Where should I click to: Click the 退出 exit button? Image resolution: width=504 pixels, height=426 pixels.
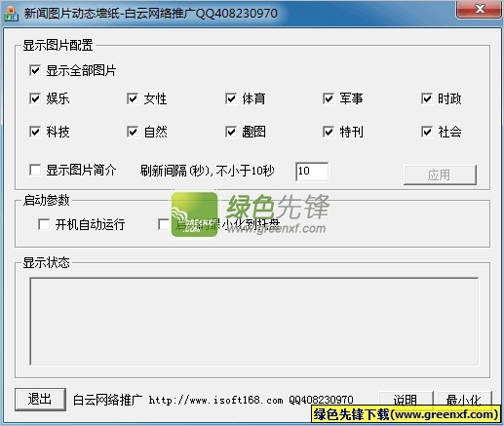click(x=40, y=400)
